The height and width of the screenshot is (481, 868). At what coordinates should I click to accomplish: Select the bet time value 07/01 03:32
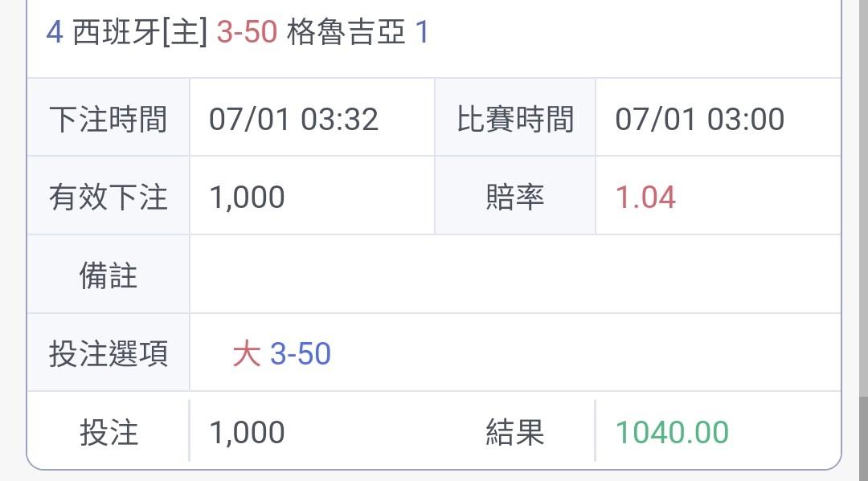point(293,119)
